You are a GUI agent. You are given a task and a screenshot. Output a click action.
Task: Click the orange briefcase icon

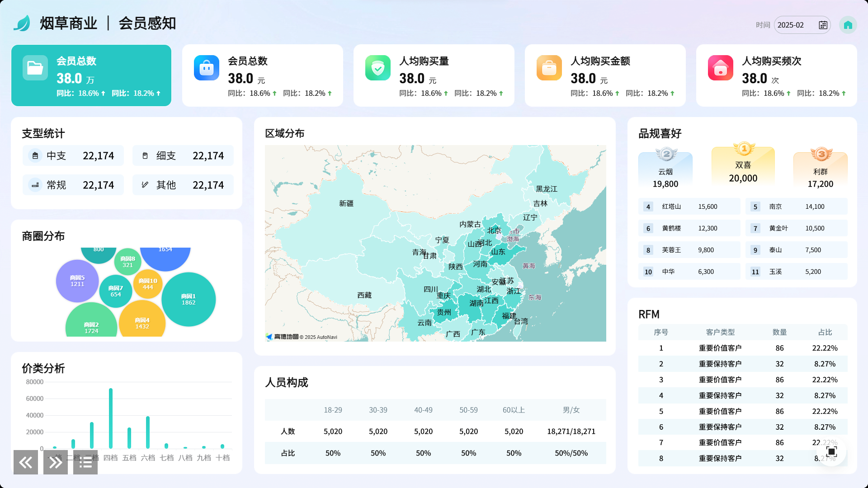tap(549, 68)
